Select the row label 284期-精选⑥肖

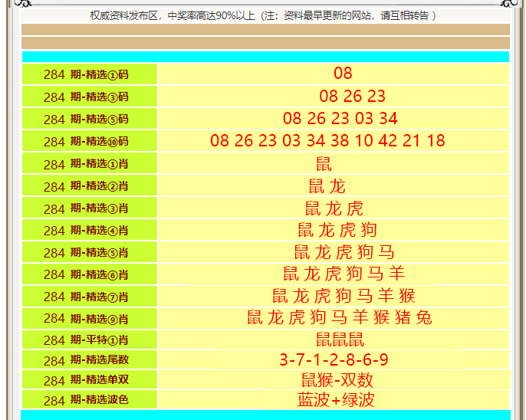[86, 274]
